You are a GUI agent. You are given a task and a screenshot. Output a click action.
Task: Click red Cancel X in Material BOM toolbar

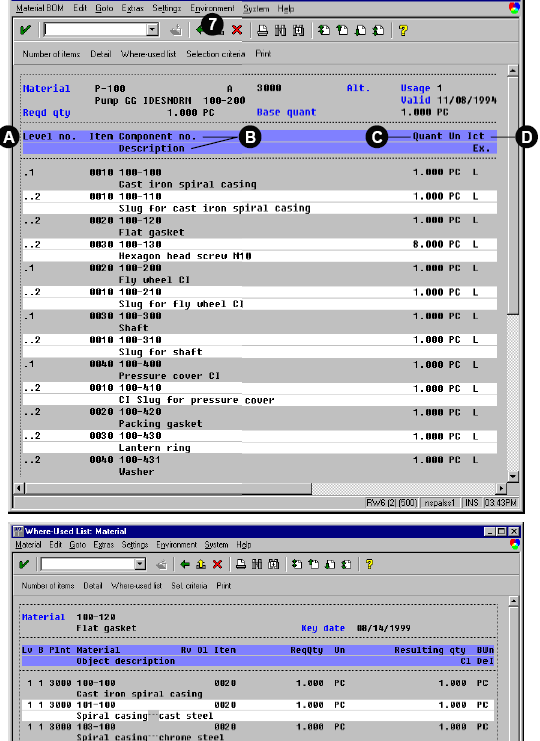(237, 30)
